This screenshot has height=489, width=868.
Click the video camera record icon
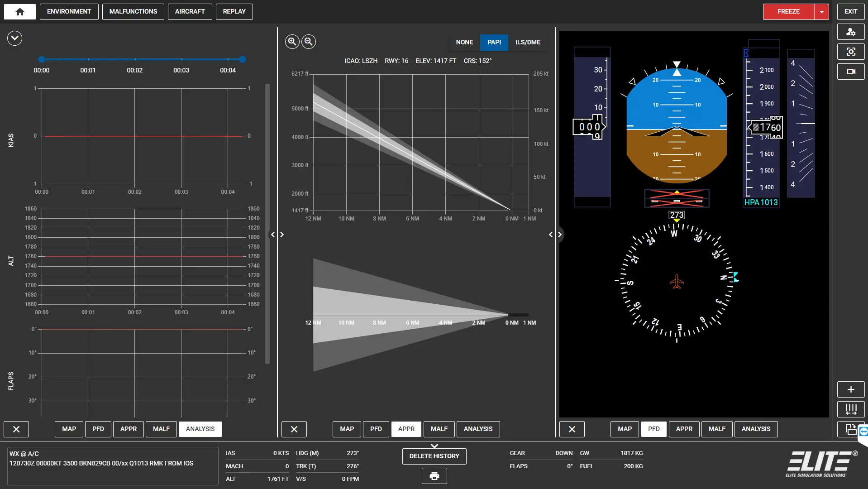tap(851, 72)
